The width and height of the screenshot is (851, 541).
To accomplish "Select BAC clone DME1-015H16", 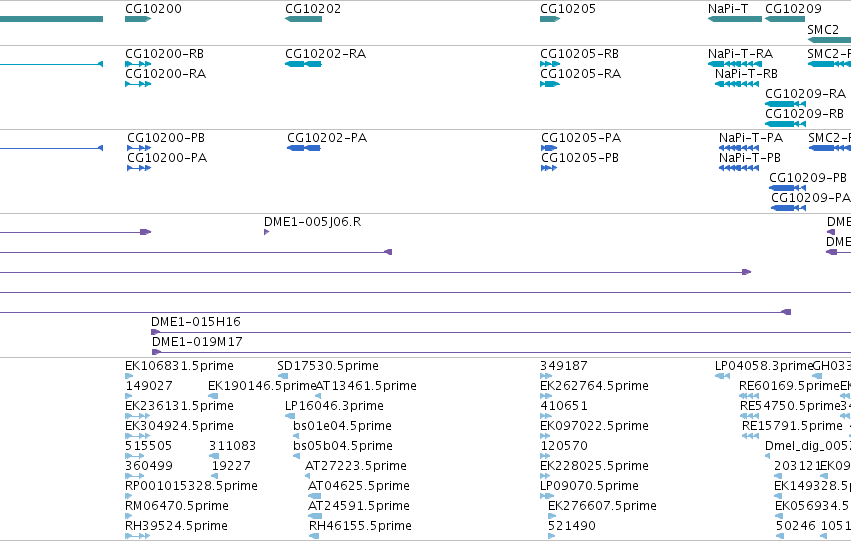I will (x=196, y=322).
